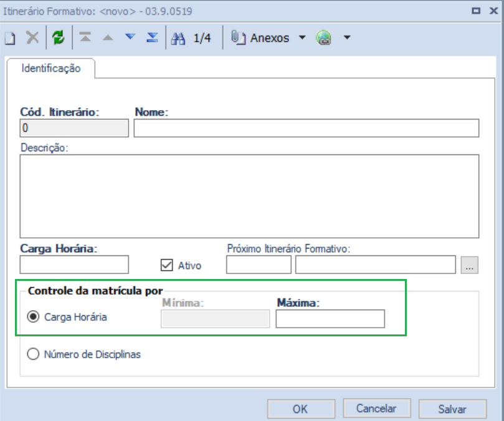Click the Próximo Itinerário Formativo name field
This screenshot has width=504, height=421.
[x=376, y=265]
